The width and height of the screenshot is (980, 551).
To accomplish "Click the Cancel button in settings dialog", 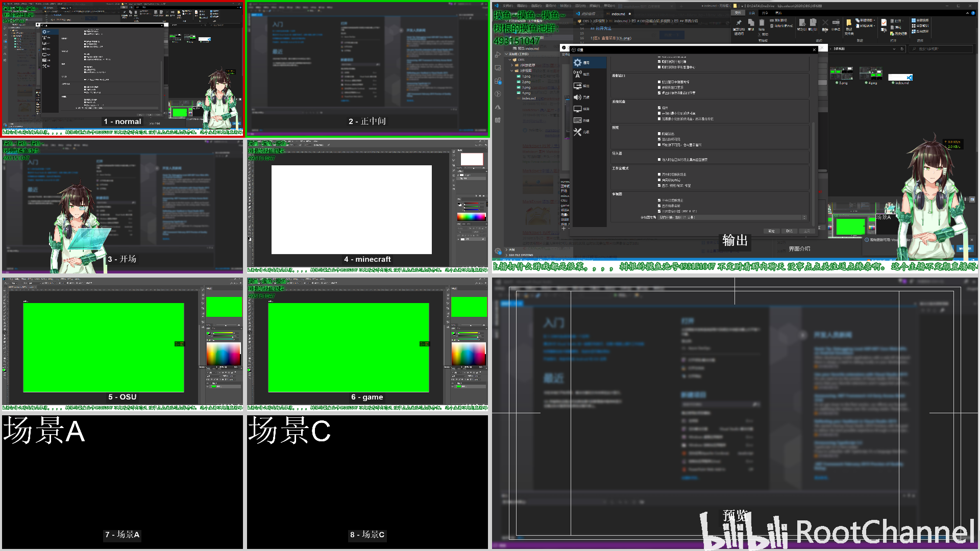I will [789, 231].
